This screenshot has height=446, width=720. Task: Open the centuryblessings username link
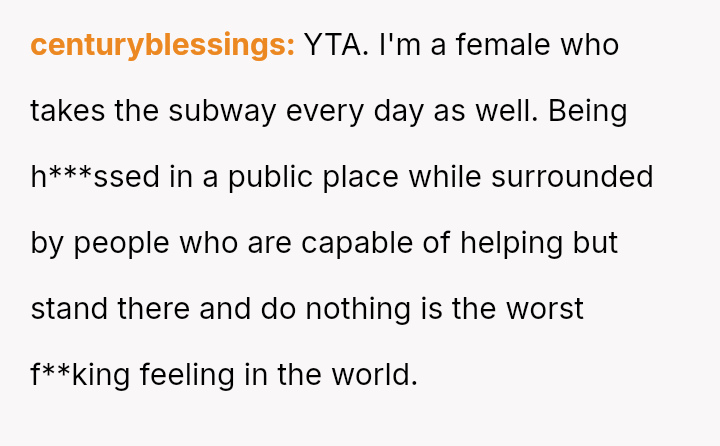pyautogui.click(x=163, y=46)
